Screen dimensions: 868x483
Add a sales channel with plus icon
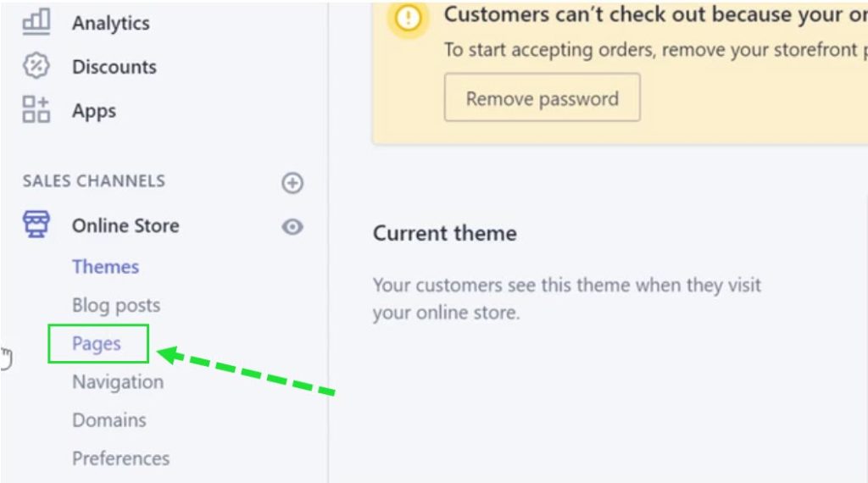292,182
